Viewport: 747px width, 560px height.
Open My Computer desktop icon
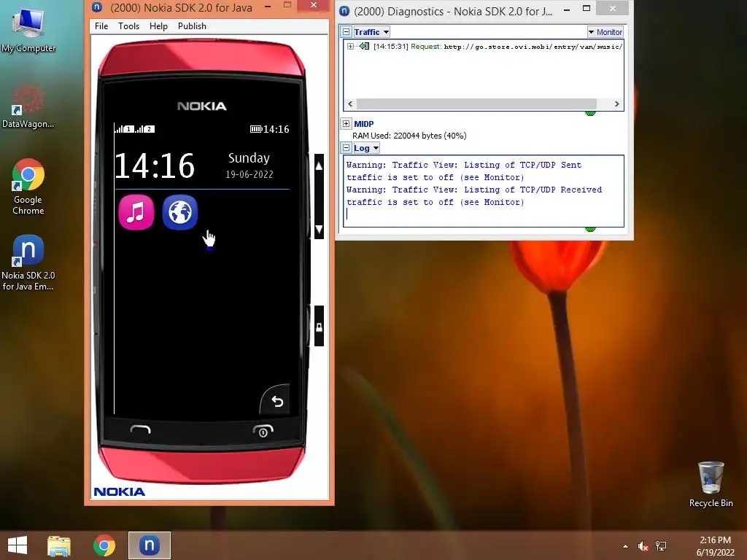point(28,30)
